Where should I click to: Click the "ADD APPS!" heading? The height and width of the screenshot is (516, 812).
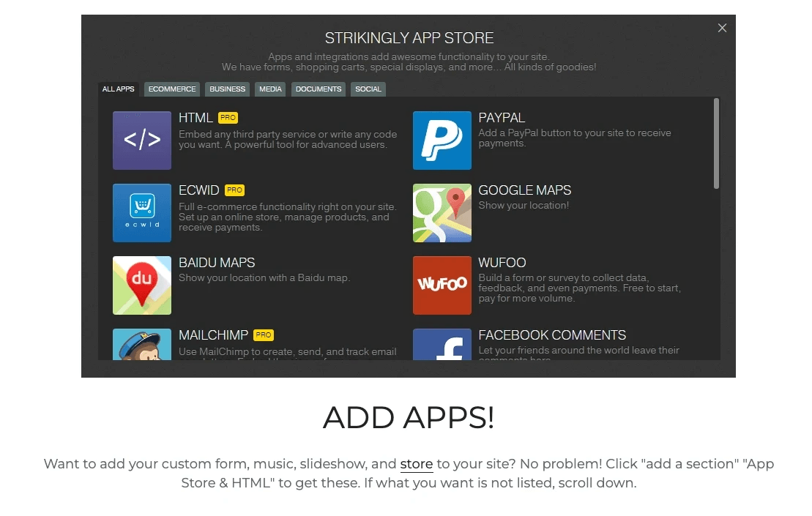click(x=409, y=417)
